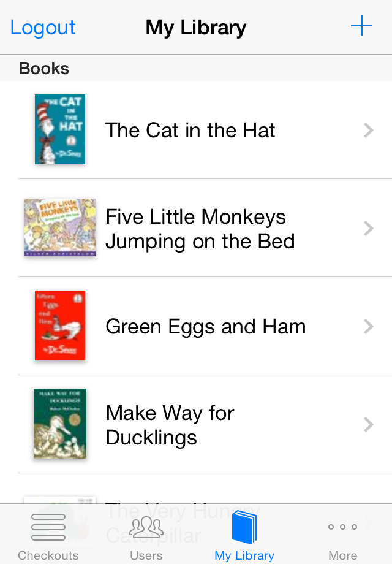Open the More ellipsis icon
392x564 pixels.
click(x=342, y=527)
